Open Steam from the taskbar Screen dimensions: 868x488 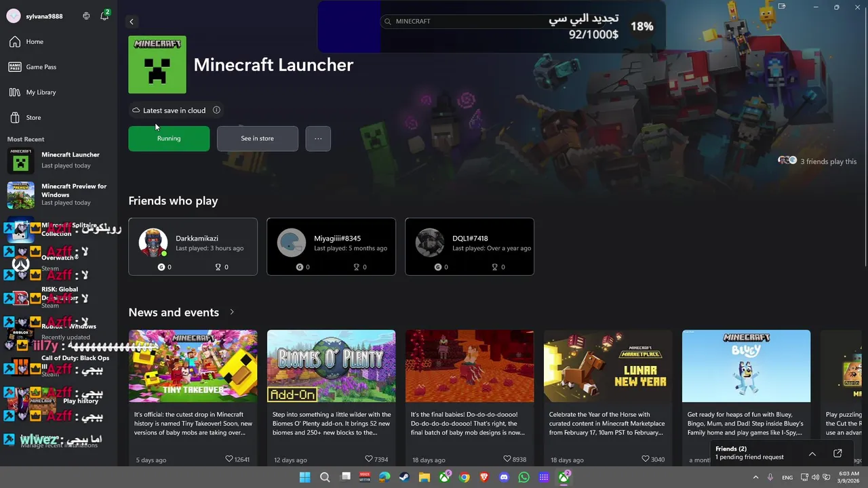click(x=404, y=477)
